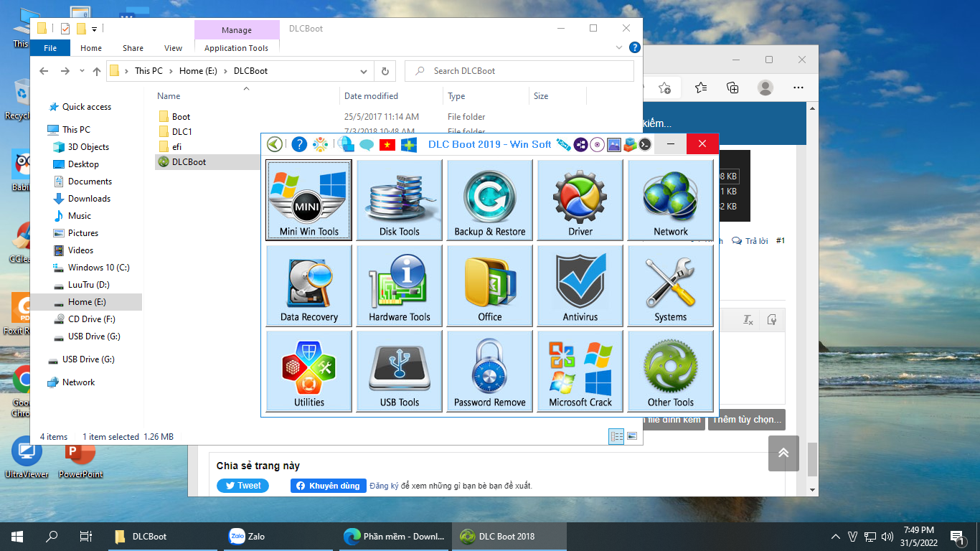Switch to the Application Tools tab
The height and width of the screenshot is (551, 980).
pyautogui.click(x=236, y=48)
